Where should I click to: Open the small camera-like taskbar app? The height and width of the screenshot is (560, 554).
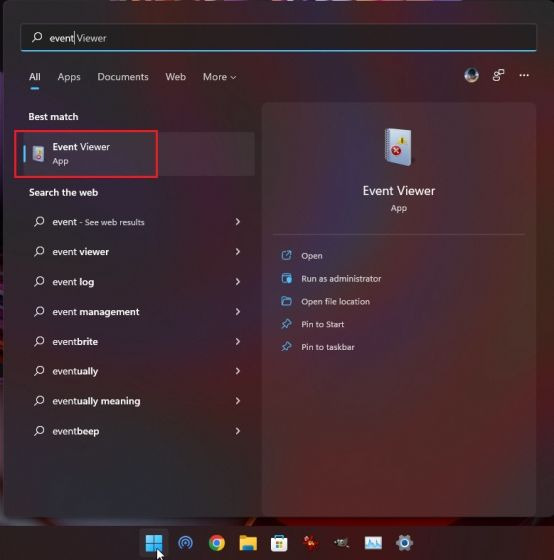(342, 543)
